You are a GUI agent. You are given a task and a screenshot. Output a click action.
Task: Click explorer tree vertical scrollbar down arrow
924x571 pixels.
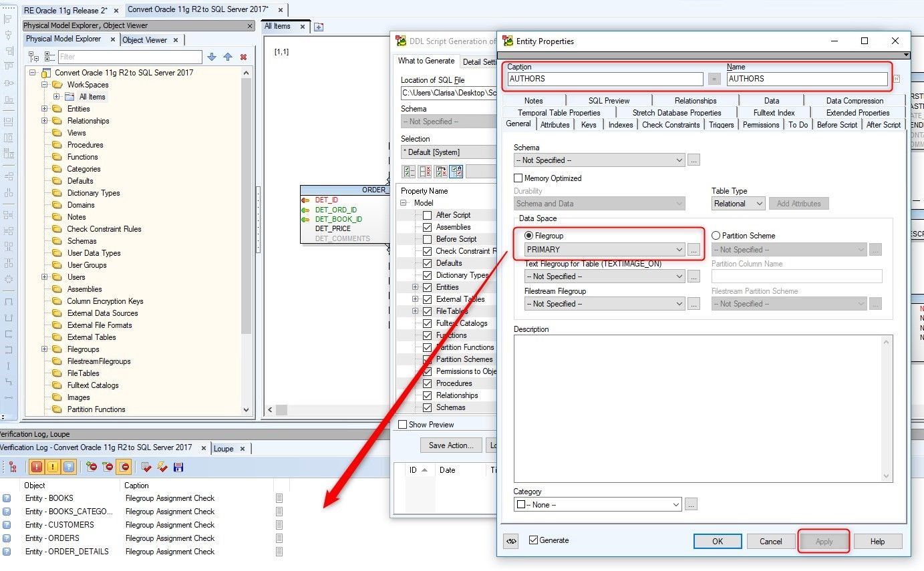click(x=246, y=410)
